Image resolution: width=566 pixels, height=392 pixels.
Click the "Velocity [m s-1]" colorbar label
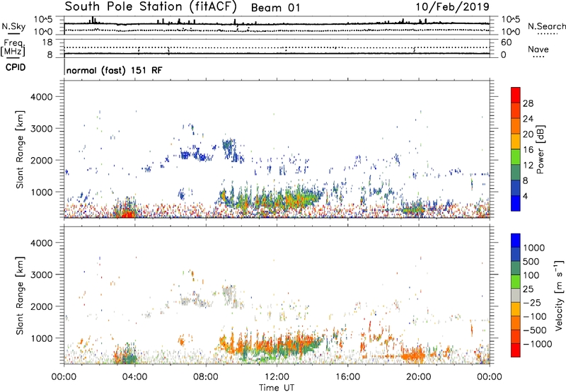click(x=559, y=295)
